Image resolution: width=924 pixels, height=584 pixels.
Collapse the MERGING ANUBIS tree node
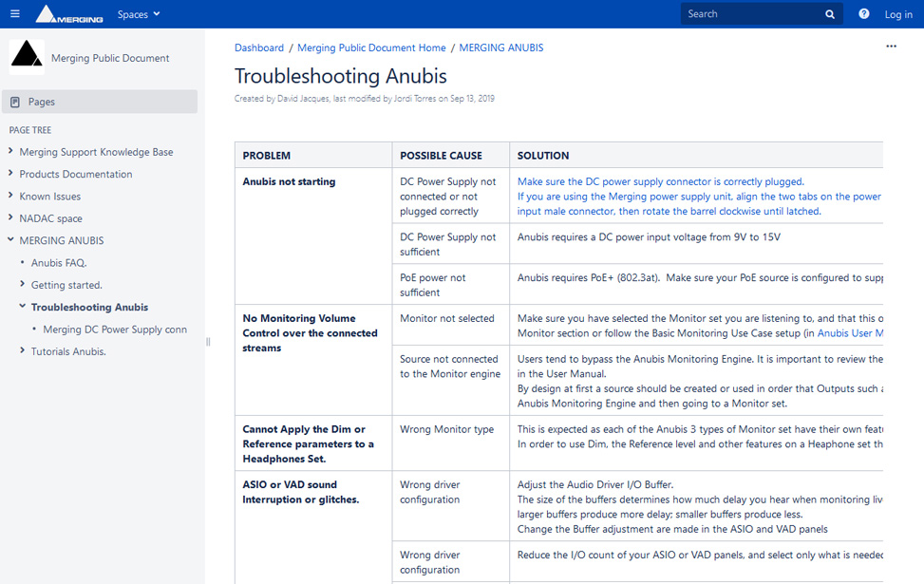click(x=10, y=240)
